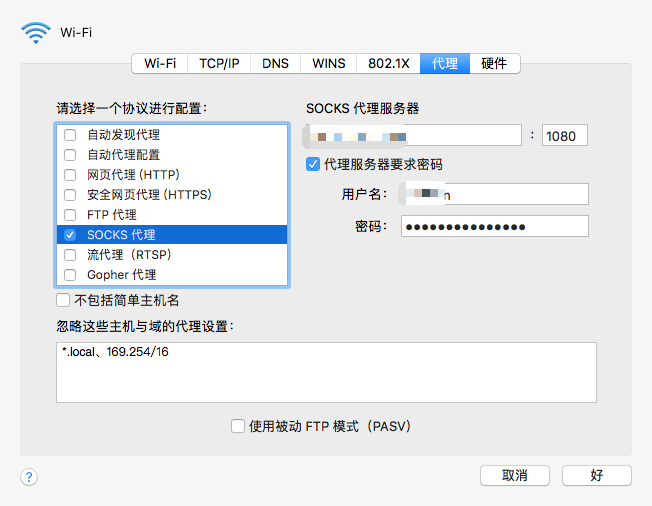Screen dimensions: 652x506
Task: Click the bypass hosts text area
Action: pyautogui.click(x=326, y=372)
